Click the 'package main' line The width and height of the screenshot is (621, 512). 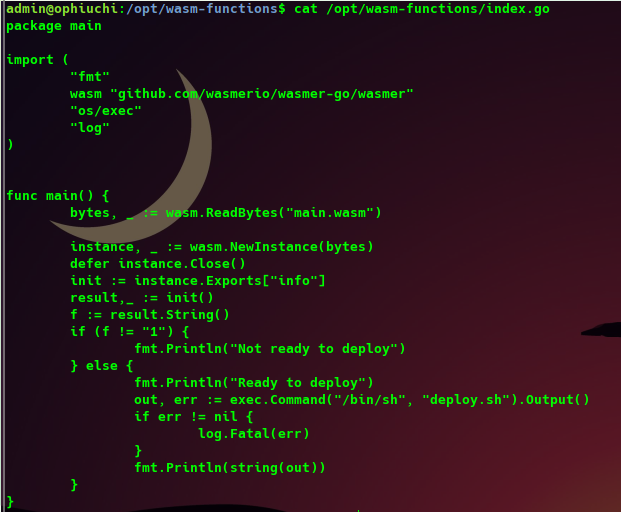click(x=54, y=26)
